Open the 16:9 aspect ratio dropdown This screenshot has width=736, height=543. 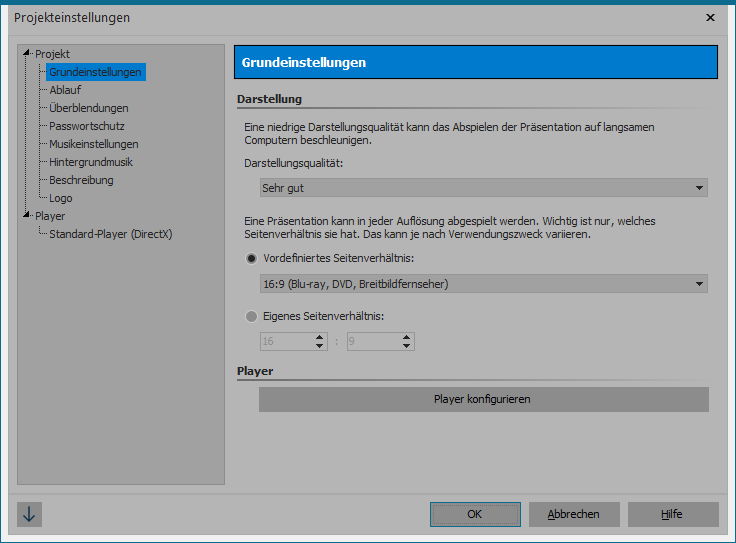click(x=483, y=284)
